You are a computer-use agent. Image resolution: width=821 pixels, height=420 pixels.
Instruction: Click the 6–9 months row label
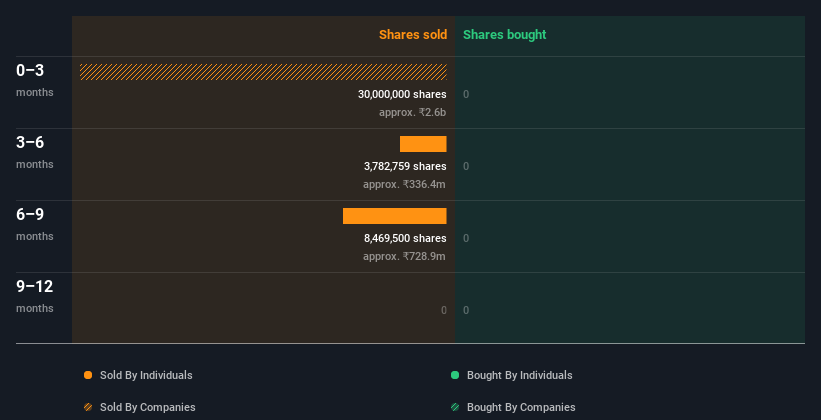pyautogui.click(x=35, y=224)
